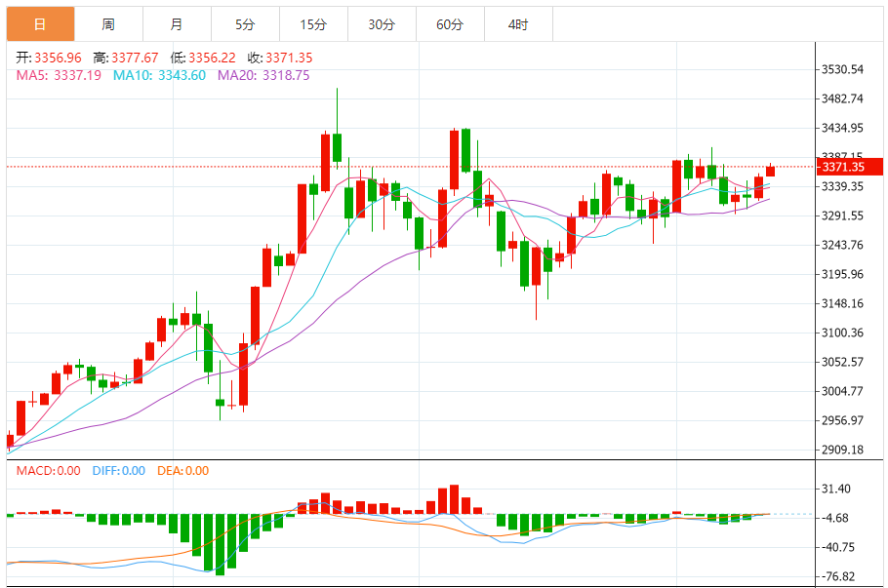Click the 3291.55 price axis label
The image size is (888, 588).
pyautogui.click(x=843, y=216)
